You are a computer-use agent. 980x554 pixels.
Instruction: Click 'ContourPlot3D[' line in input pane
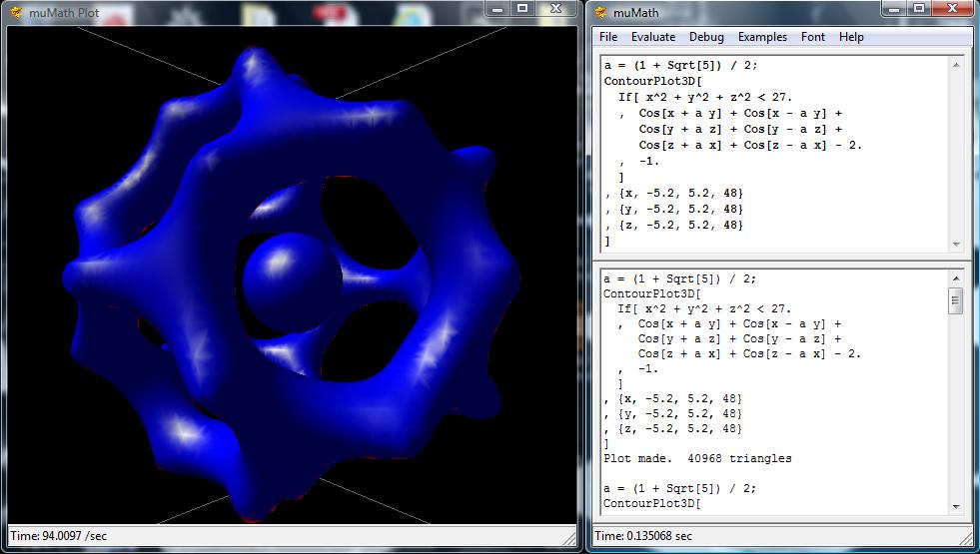tap(652, 81)
